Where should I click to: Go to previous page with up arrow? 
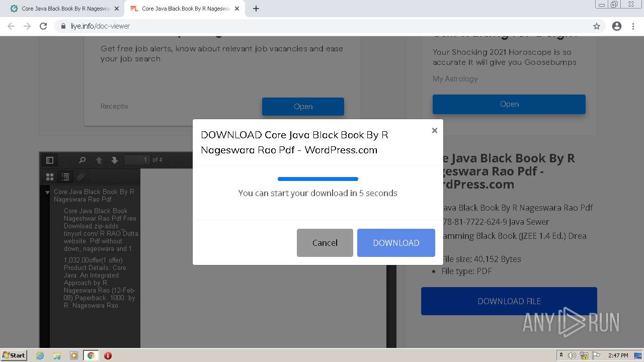coord(99,160)
